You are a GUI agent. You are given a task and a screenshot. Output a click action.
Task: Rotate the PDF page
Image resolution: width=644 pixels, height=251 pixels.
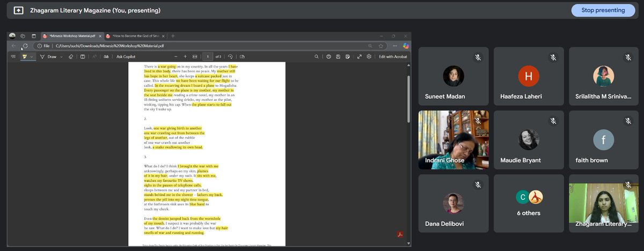[230, 56]
